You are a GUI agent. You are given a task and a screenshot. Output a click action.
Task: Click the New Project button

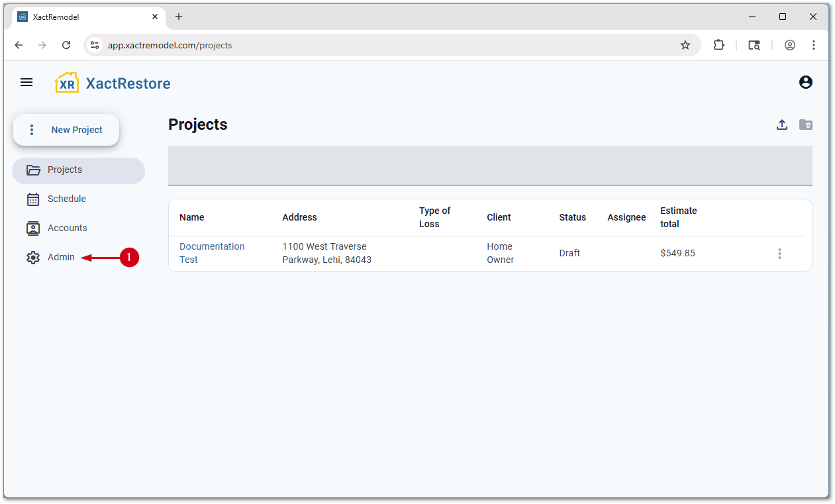pyautogui.click(x=66, y=130)
